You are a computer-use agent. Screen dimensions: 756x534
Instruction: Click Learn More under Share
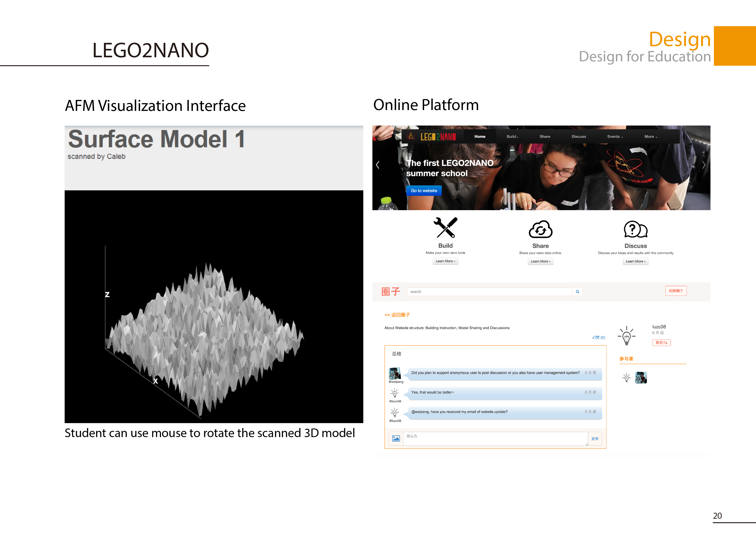(540, 262)
